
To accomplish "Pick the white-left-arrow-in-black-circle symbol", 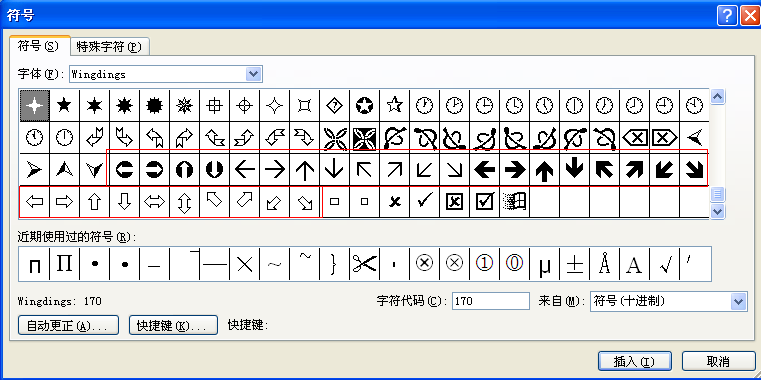I will pos(124,169).
